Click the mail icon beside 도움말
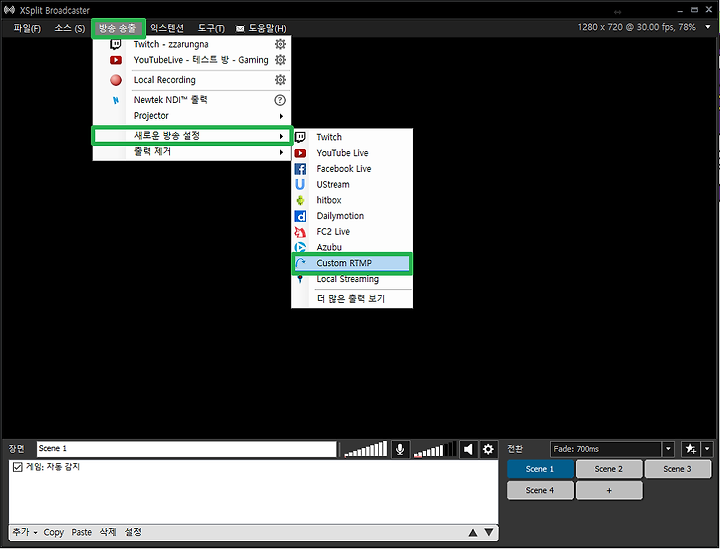Viewport: 720px width, 549px height. coord(240,29)
